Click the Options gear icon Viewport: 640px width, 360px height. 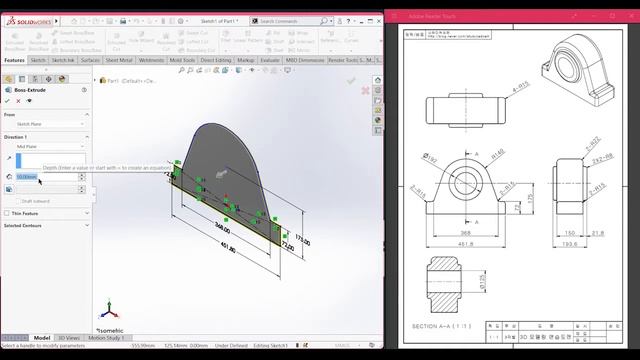tap(181, 21)
